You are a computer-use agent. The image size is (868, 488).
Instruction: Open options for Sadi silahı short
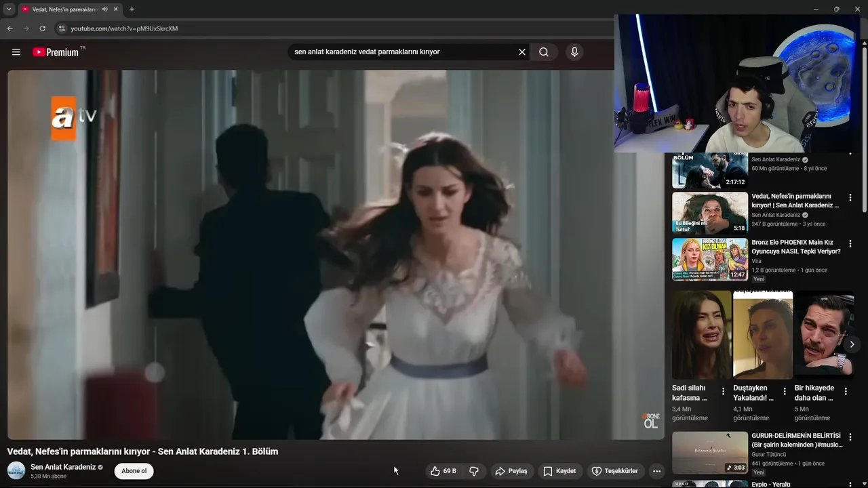point(723,391)
